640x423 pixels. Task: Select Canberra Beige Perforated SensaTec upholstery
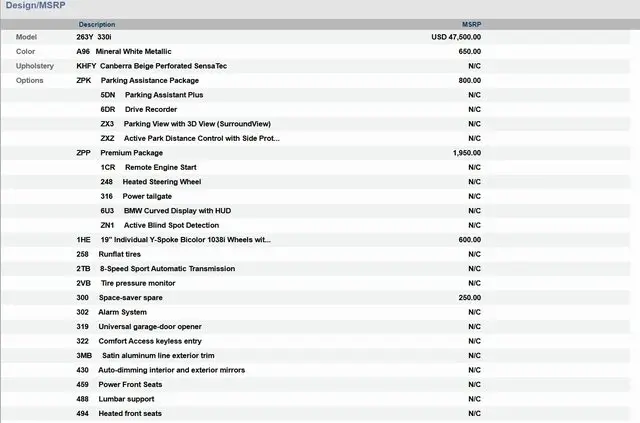tap(163, 66)
